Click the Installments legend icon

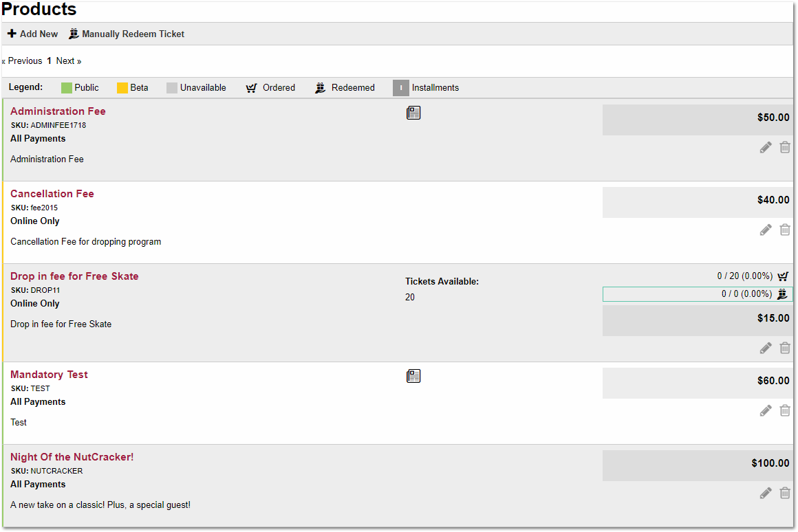(400, 88)
